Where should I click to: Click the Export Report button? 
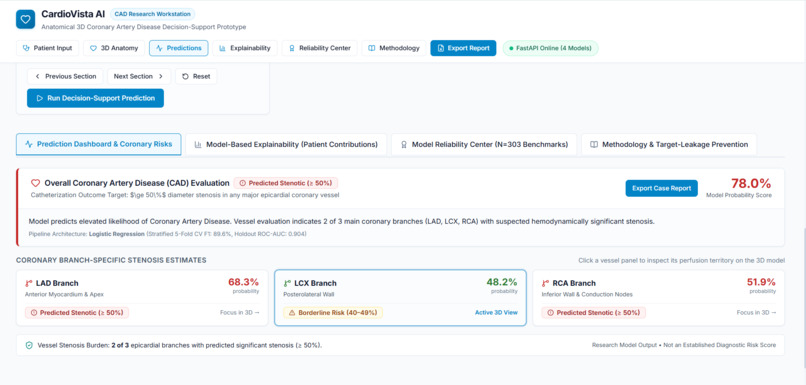[463, 48]
